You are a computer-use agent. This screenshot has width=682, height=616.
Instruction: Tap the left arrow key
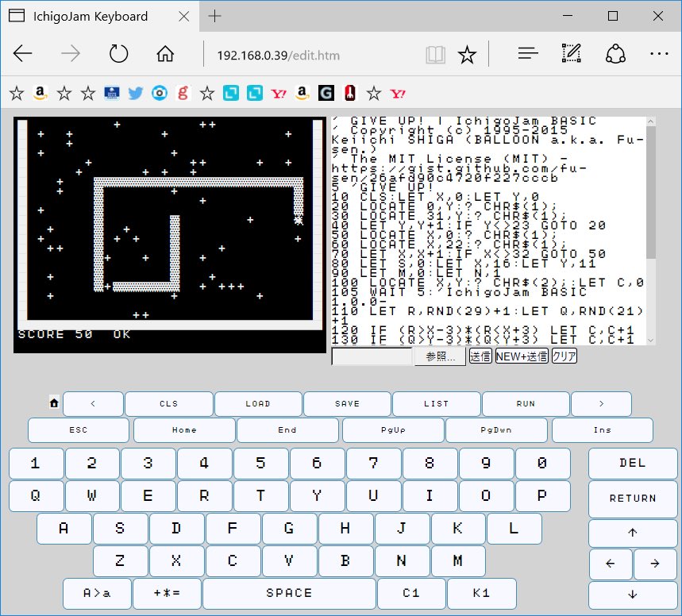[x=611, y=564]
